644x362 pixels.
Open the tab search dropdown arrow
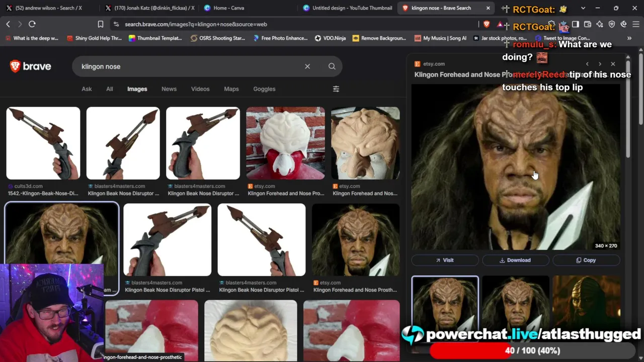[x=583, y=8]
